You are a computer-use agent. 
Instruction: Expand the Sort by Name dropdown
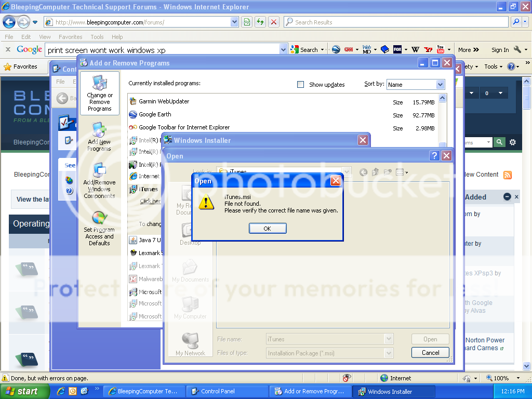440,85
